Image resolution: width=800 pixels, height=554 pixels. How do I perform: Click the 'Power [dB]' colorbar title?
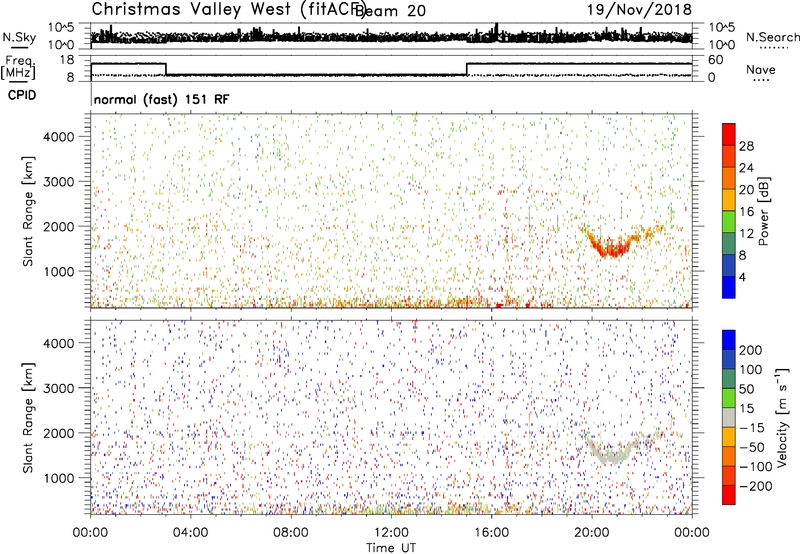coord(763,211)
